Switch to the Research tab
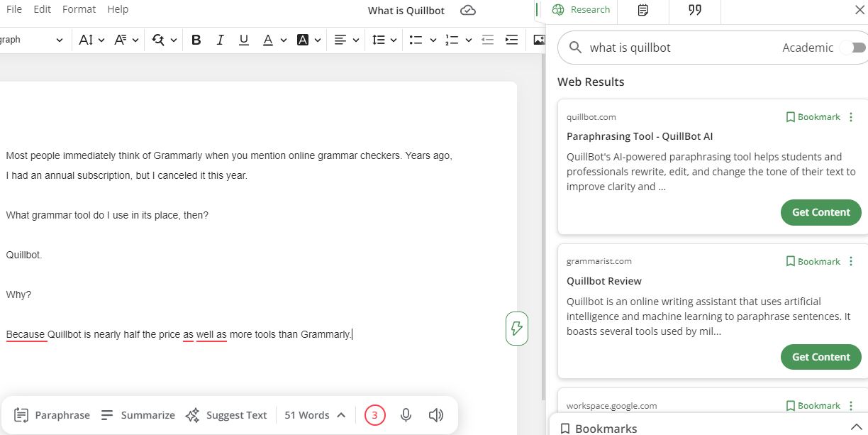This screenshot has height=435, width=868. 582,10
